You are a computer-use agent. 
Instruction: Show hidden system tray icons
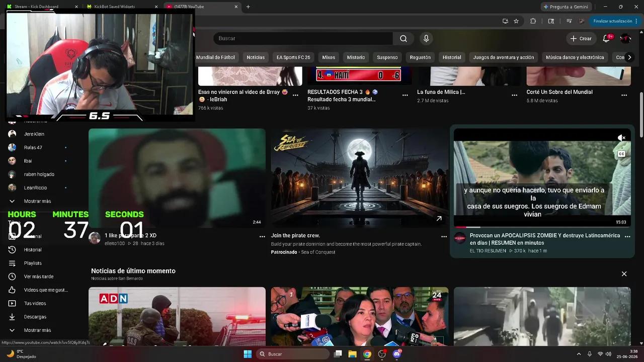tap(578, 354)
